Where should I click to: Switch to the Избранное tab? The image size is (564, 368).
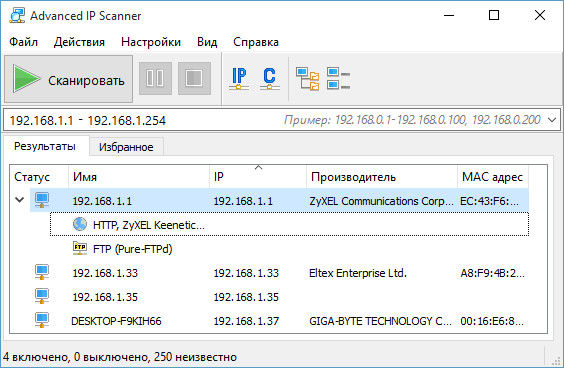126,147
